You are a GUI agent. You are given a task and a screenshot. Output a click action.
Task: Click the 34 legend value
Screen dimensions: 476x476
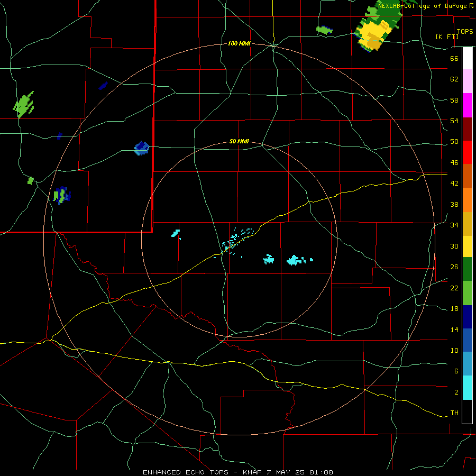point(454,225)
